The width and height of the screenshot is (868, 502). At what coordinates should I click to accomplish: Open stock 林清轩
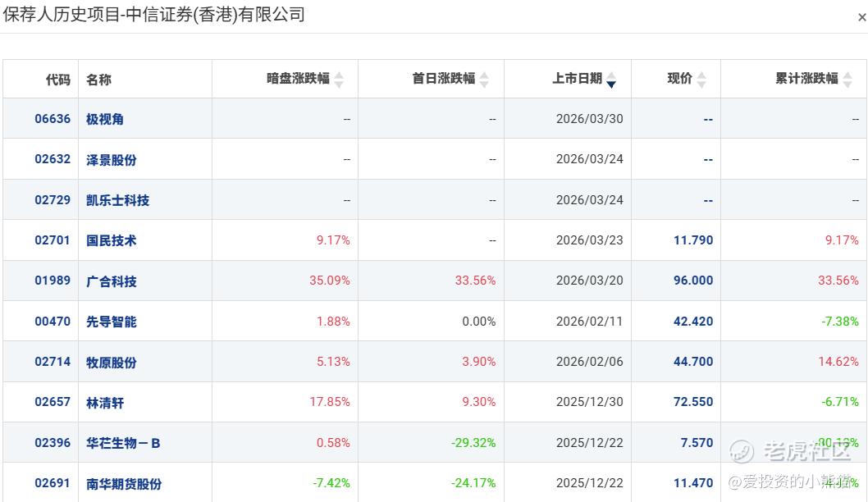point(105,403)
